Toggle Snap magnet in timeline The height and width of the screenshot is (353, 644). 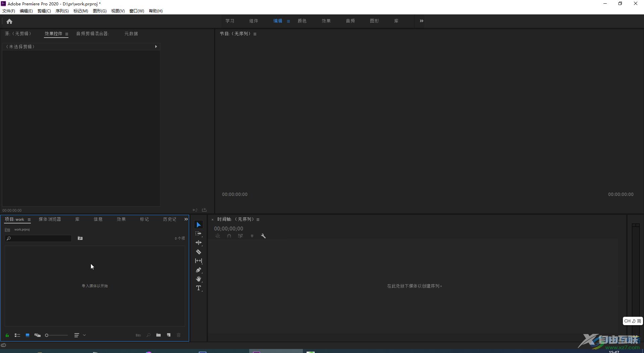coord(229,236)
